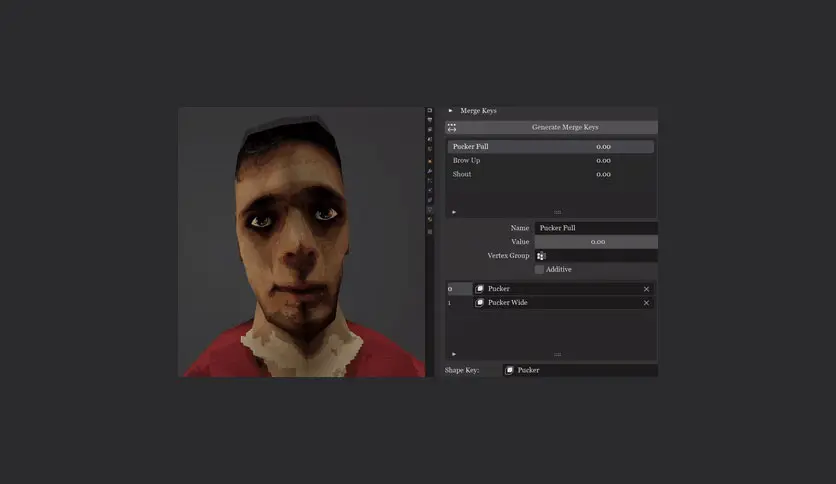Select the Brow Up list item
The width and height of the screenshot is (836, 484).
point(551,160)
